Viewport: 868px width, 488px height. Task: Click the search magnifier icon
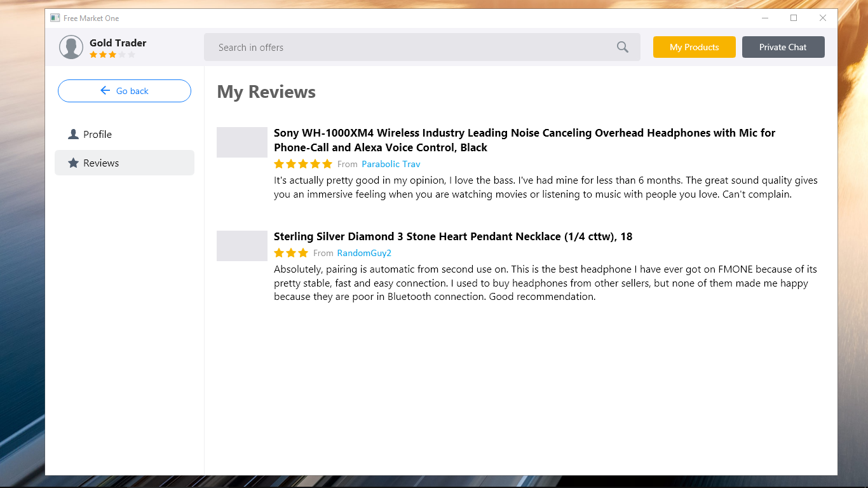623,47
